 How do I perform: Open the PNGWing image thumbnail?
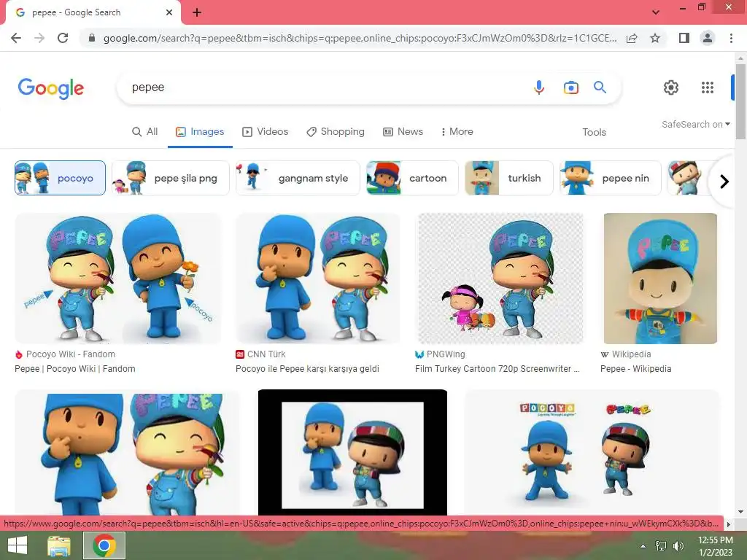point(500,279)
